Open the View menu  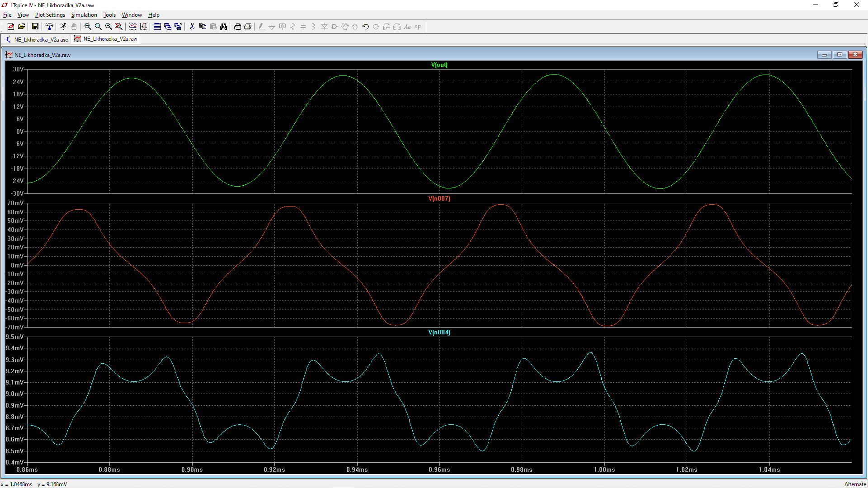pyautogui.click(x=23, y=15)
